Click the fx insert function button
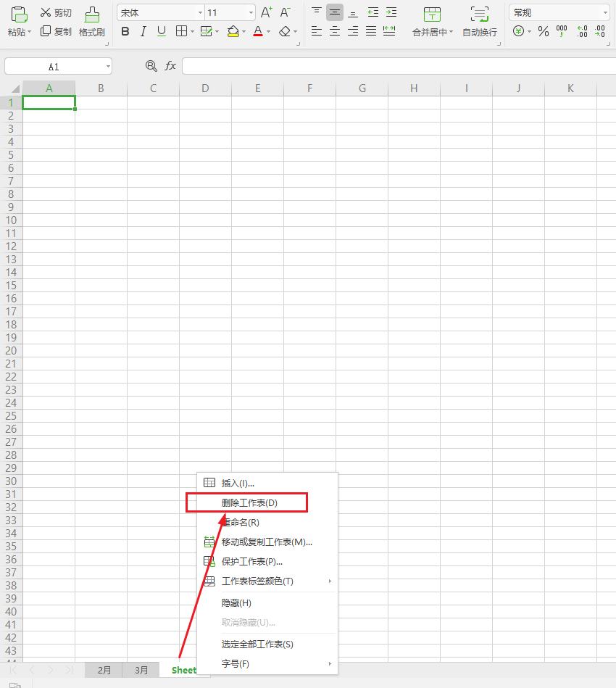616x688 pixels. [x=170, y=66]
